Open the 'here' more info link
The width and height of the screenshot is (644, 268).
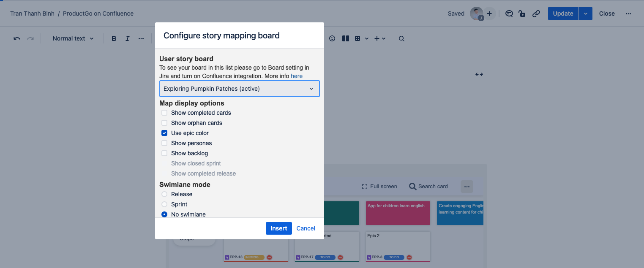pos(297,76)
